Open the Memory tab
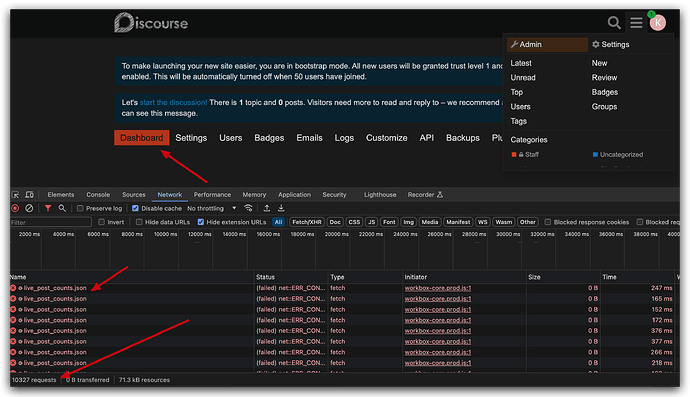 [254, 195]
